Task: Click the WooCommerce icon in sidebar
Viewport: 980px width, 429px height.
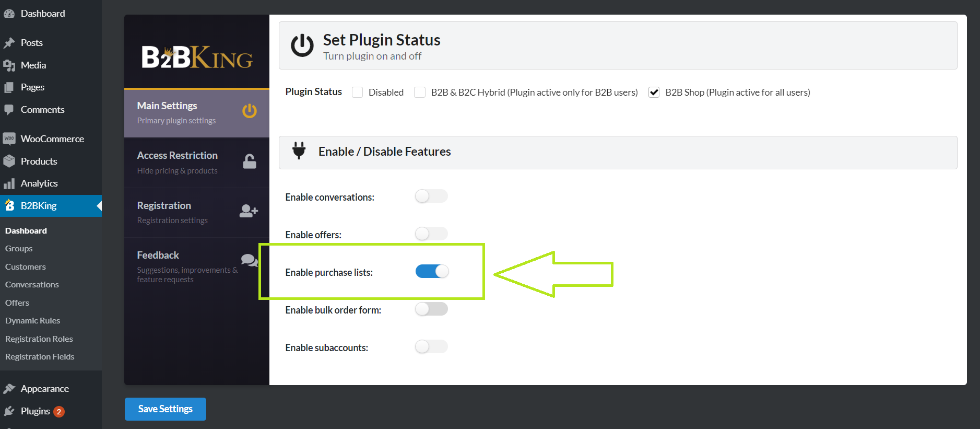Action: (9, 139)
